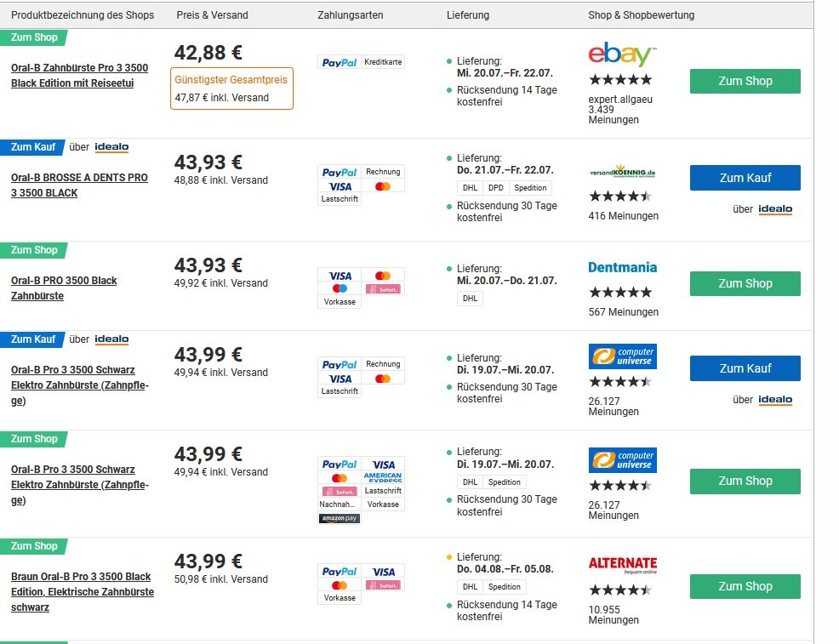Open Braun Oral-B Pro 3 3500 Black Edition link
The image size is (839, 644).
tap(83, 591)
